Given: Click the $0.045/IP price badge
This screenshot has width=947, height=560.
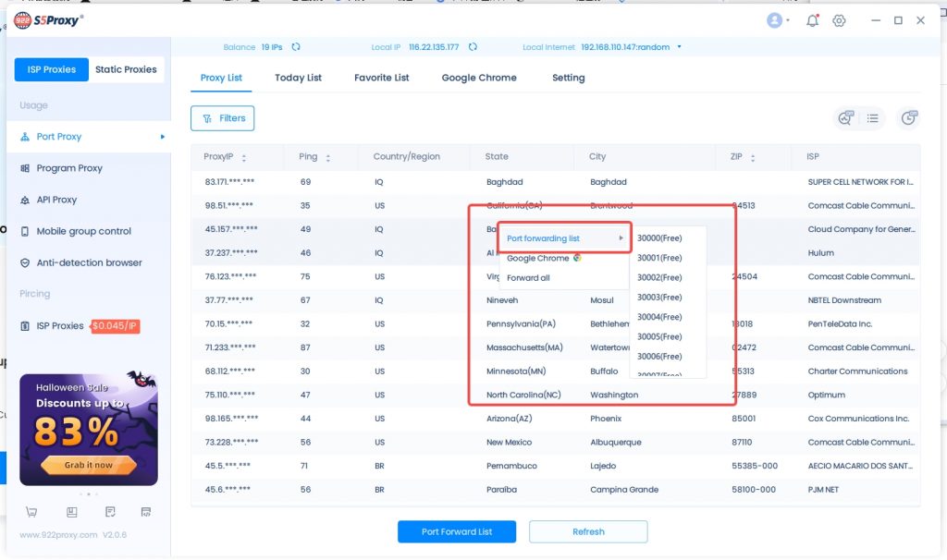Looking at the screenshot, I should coord(115,326).
